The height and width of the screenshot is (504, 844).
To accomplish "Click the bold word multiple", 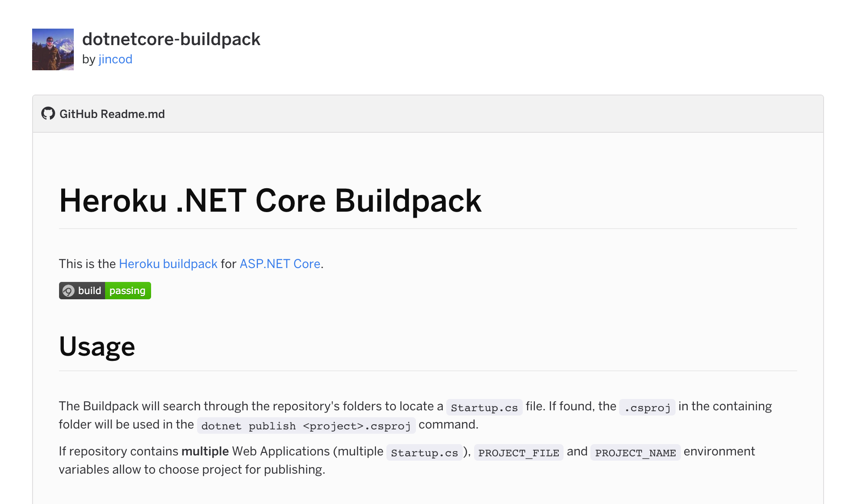I will (x=205, y=452).
